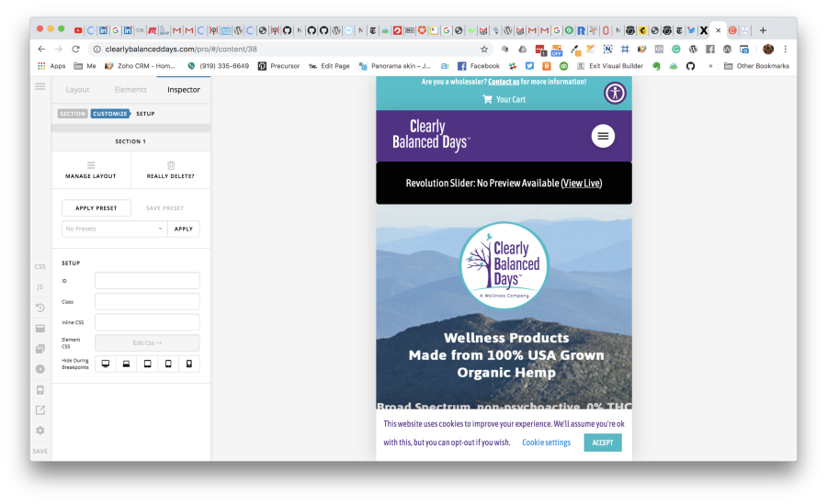827x504 pixels.
Task: Hide section on laptop breakpoint
Action: (126, 364)
